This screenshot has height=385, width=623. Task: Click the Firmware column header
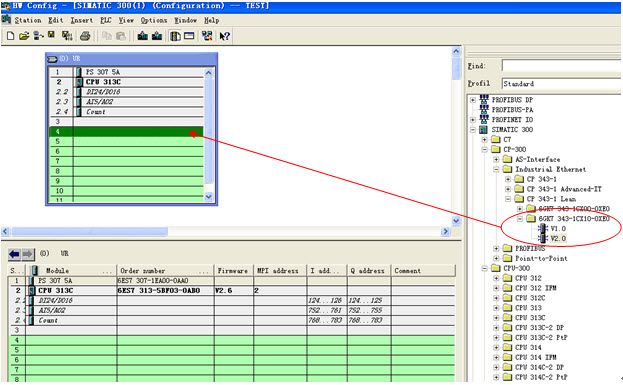(234, 271)
